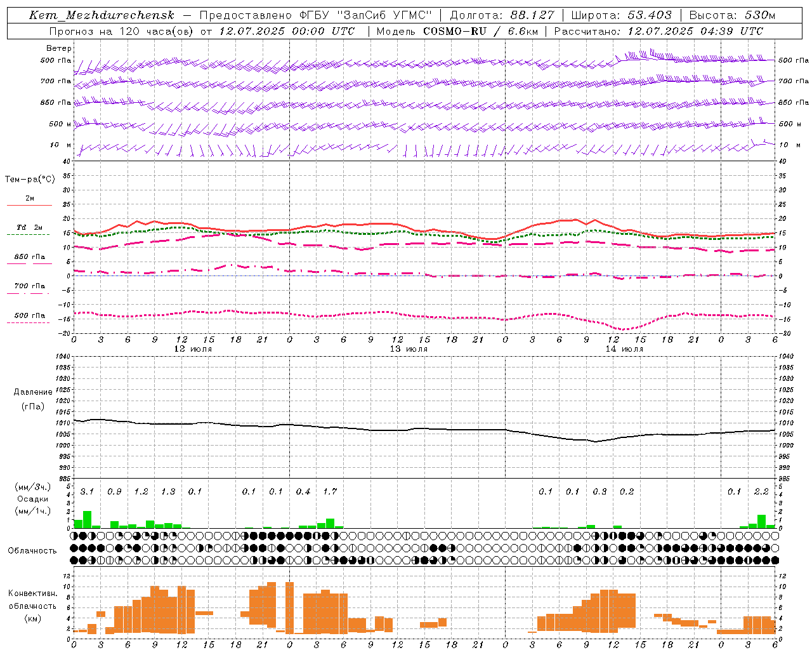
Task: Click the 'Td 2м' dew point legend entry
Action: tap(29, 227)
